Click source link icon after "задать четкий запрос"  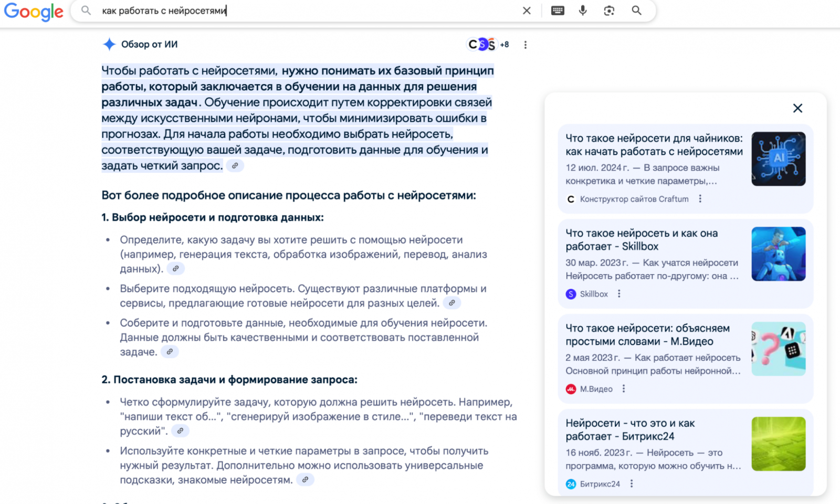click(x=235, y=166)
